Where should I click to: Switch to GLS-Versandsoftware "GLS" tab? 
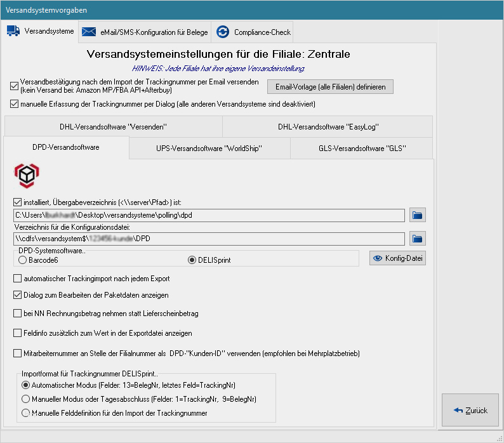click(362, 149)
